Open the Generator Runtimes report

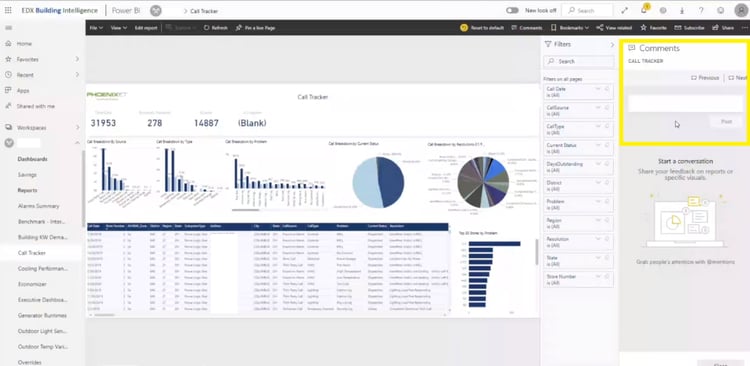point(43,316)
